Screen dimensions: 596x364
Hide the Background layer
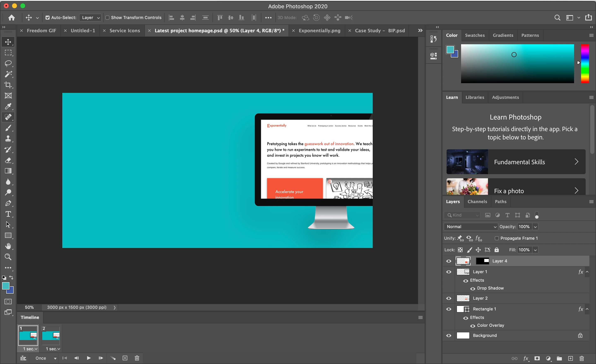[x=448, y=335]
